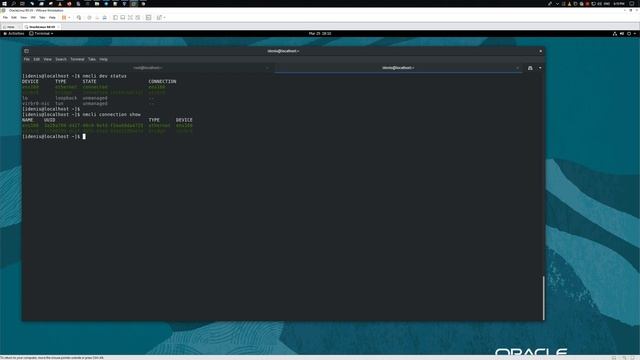Click the UUID column header text
The height and width of the screenshot is (360, 640).
[x=49, y=120]
